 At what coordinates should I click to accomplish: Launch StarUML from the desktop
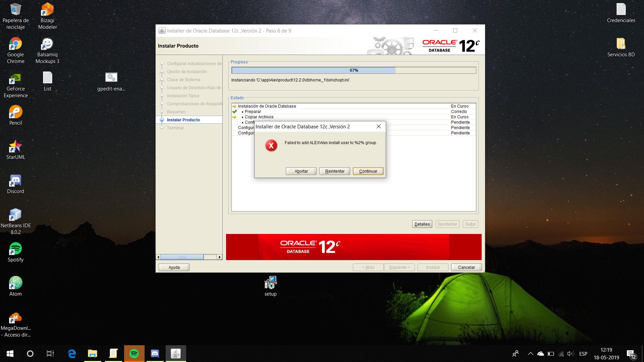point(15,149)
